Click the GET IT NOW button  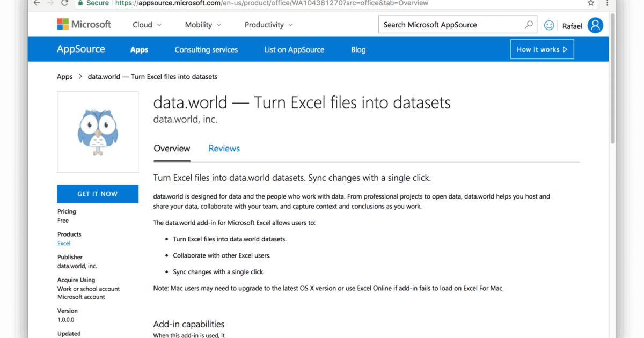(98, 194)
